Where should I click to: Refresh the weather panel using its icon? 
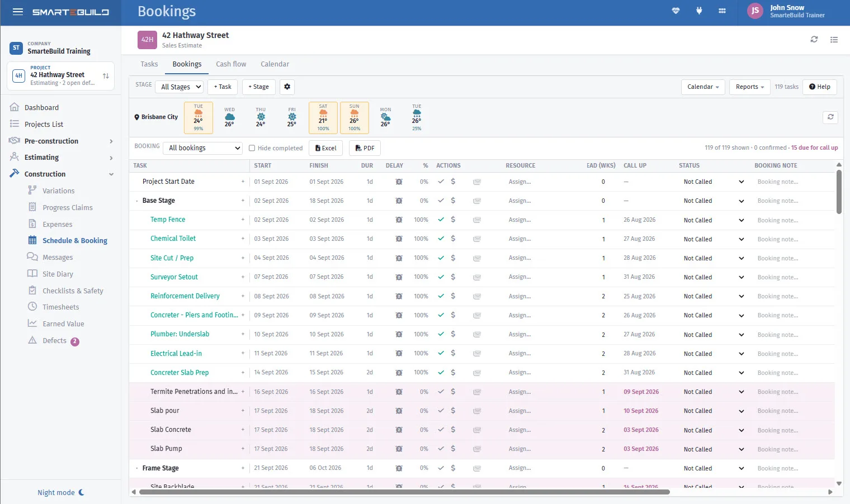(830, 117)
